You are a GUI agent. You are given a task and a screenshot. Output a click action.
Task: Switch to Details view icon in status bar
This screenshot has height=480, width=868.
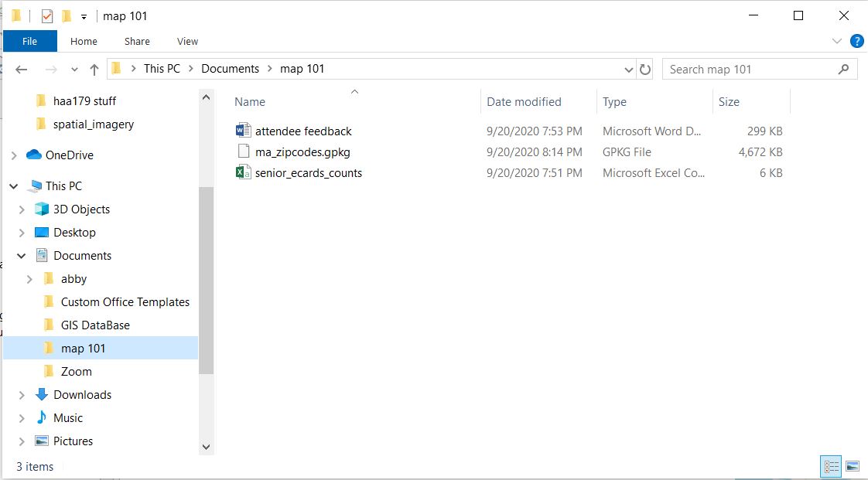pos(830,467)
